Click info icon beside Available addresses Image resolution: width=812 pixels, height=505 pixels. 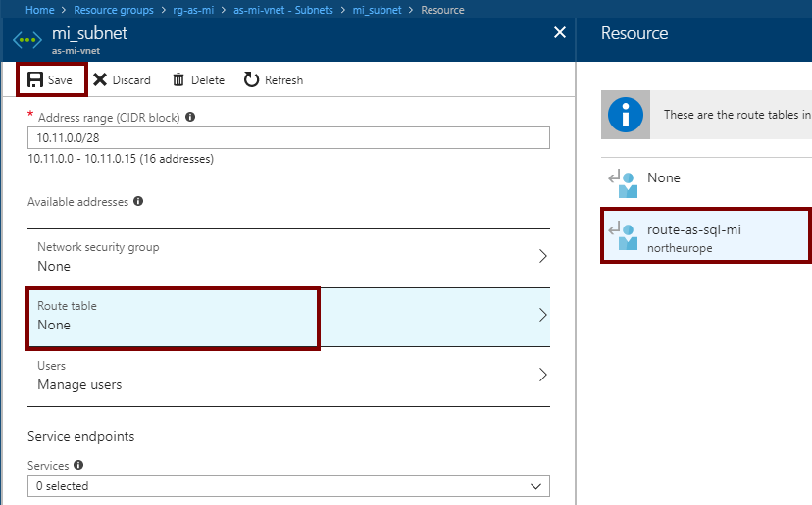click(x=138, y=202)
